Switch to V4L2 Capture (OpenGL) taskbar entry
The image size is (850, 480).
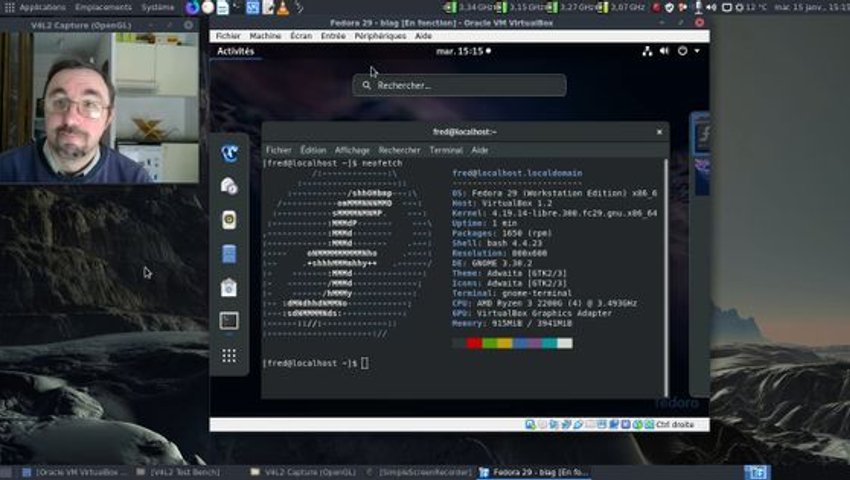304,472
